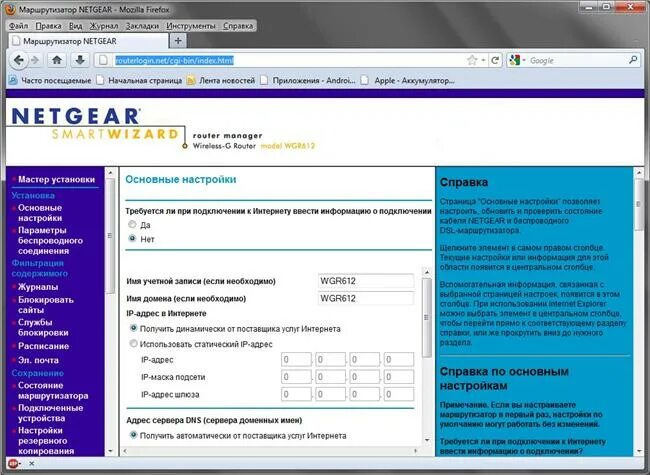This screenshot has width=650, height=475.
Task: Open 'Подключенные устройства' sidebar link
Action: click(x=50, y=413)
